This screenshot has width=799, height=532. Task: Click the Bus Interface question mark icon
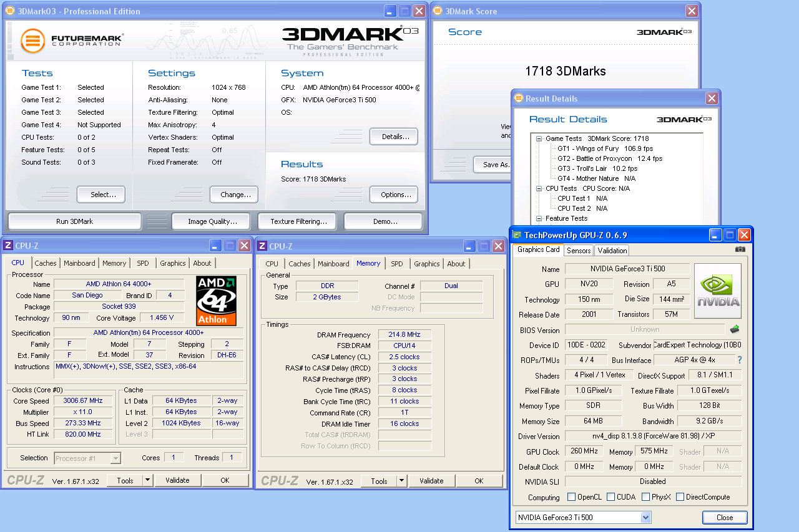[740, 360]
